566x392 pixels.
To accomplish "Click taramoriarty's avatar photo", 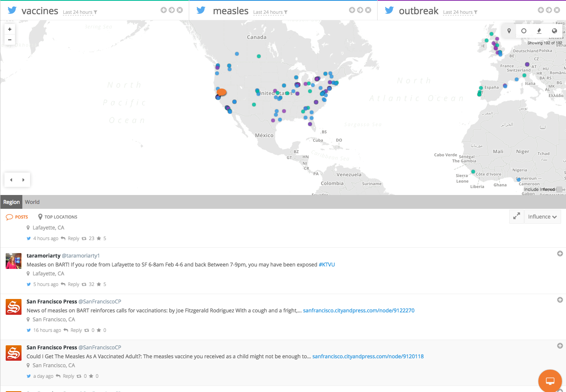I will [13, 261].
